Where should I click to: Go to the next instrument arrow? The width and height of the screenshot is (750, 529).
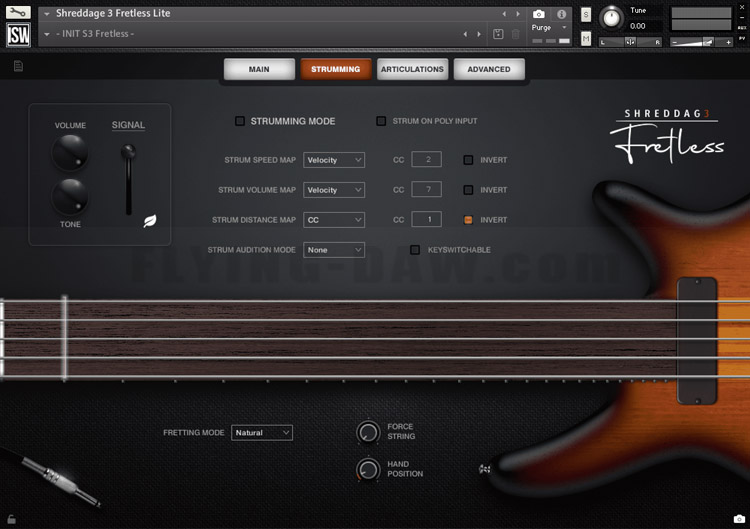[x=518, y=14]
